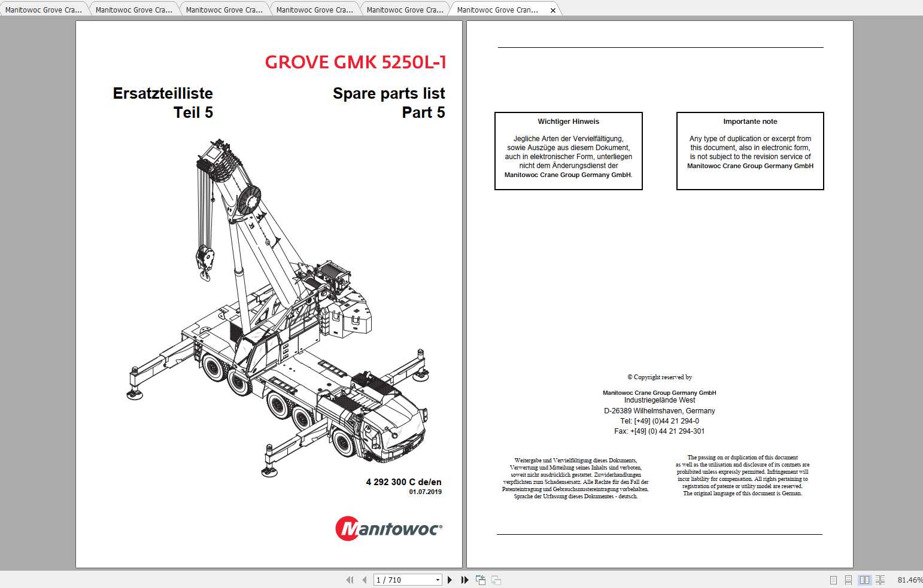Click the go to previous view icon
Screen dimensions: 923x588
coord(480,580)
